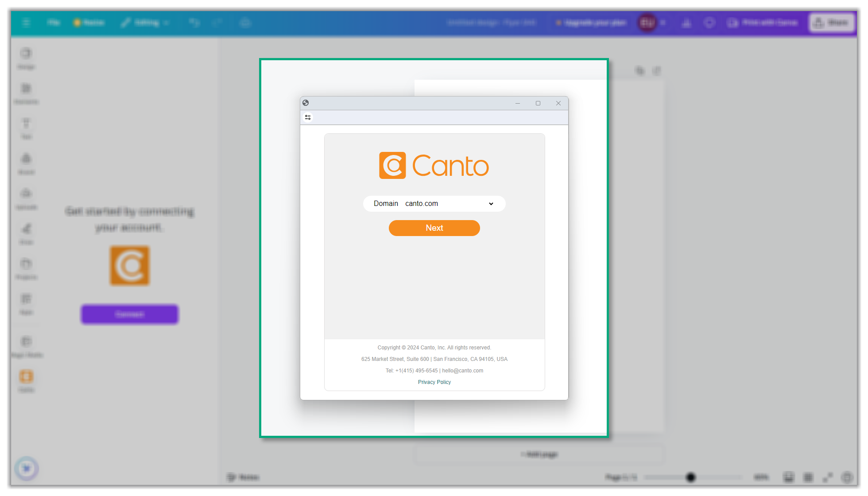Click the Canva assistant button at bottom left

27,468
